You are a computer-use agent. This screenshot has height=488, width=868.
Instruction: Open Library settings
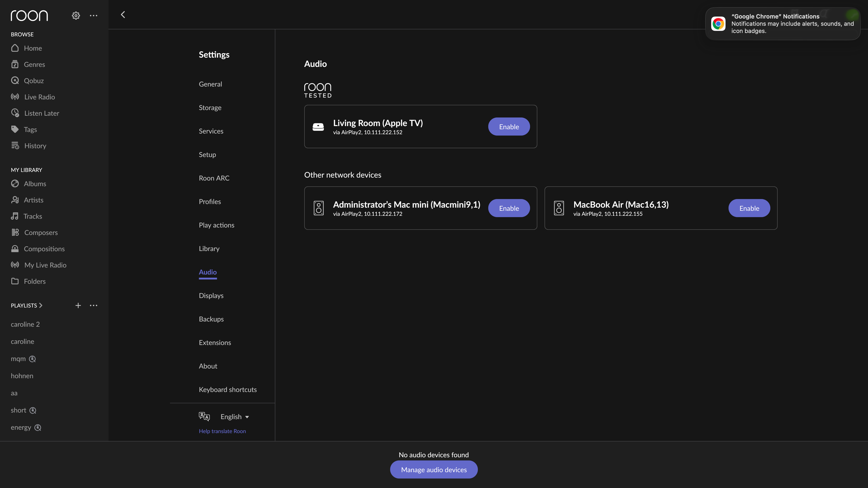pos(209,249)
